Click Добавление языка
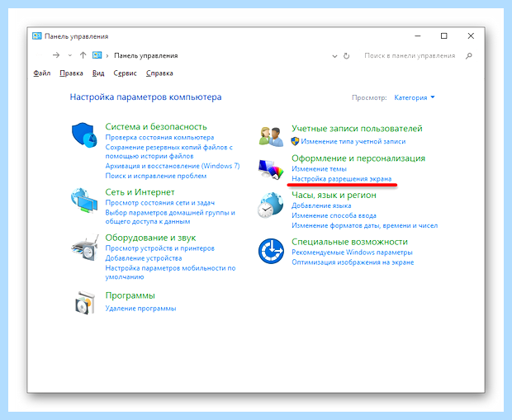 321,205
